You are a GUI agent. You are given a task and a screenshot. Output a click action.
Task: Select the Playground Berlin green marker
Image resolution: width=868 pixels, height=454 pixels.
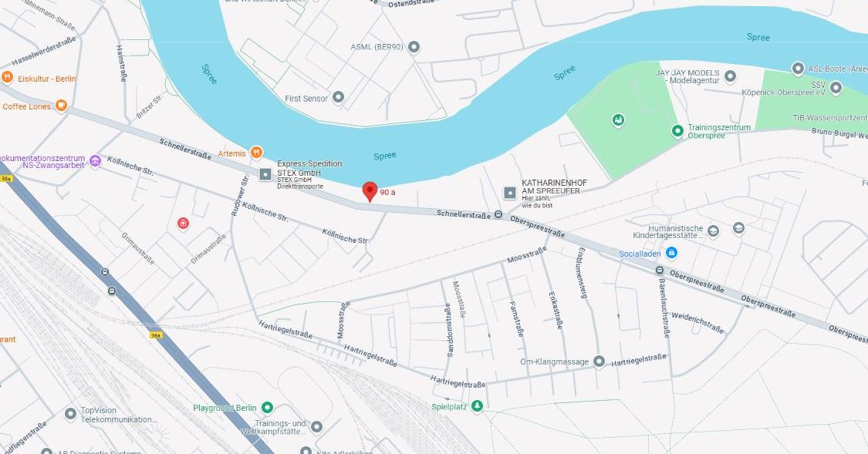pyautogui.click(x=268, y=408)
